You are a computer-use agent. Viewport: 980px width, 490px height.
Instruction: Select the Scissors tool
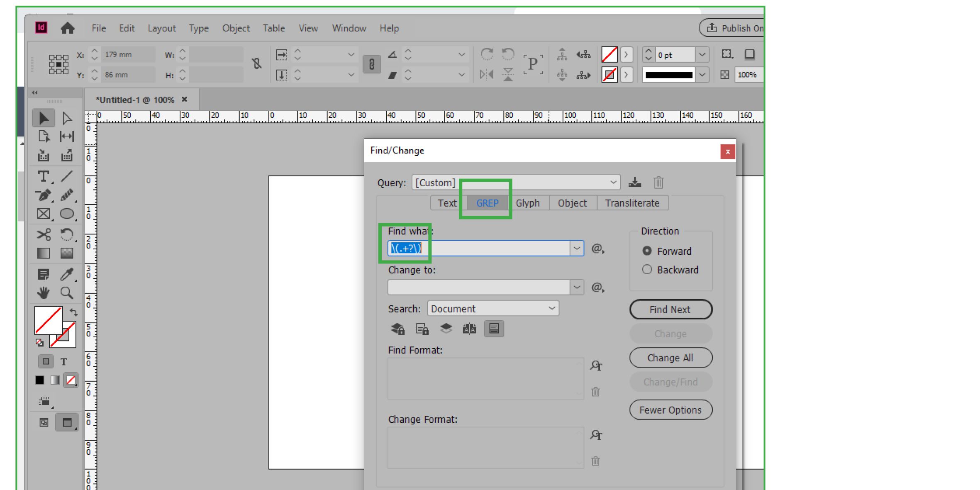click(43, 234)
